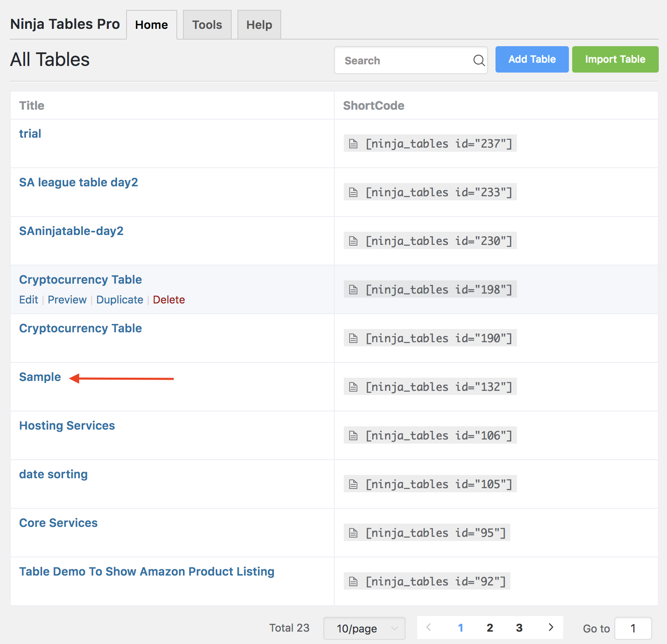Go to next results page with right arrow
This screenshot has height=644, width=667.
[x=551, y=628]
